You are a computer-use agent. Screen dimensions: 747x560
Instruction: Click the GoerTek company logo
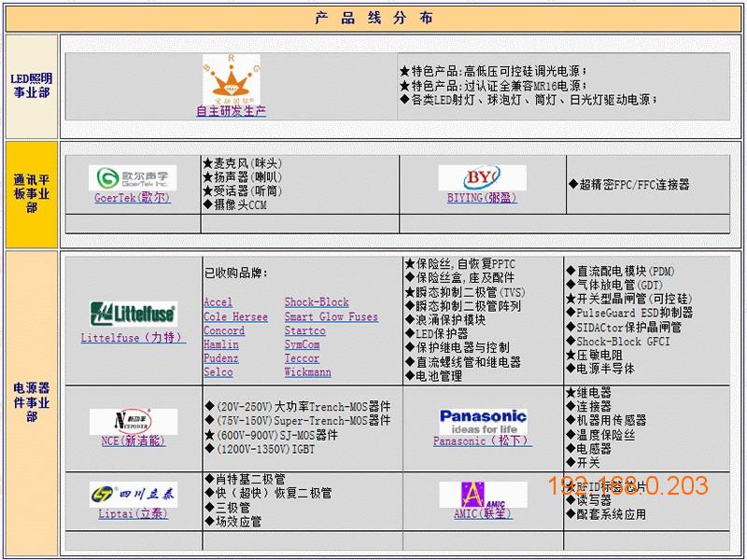coord(133,177)
